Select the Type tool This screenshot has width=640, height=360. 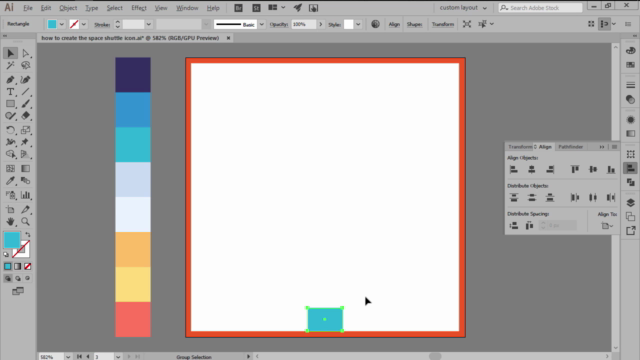click(x=10, y=92)
